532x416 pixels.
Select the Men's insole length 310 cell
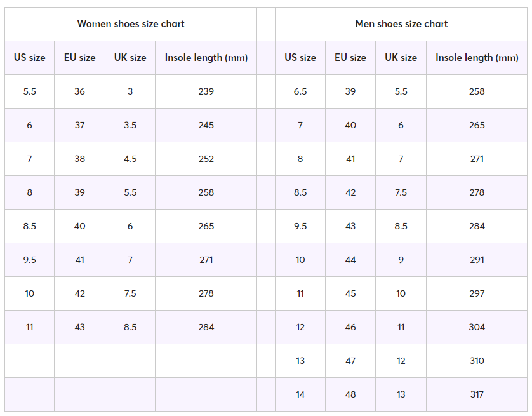tap(477, 361)
